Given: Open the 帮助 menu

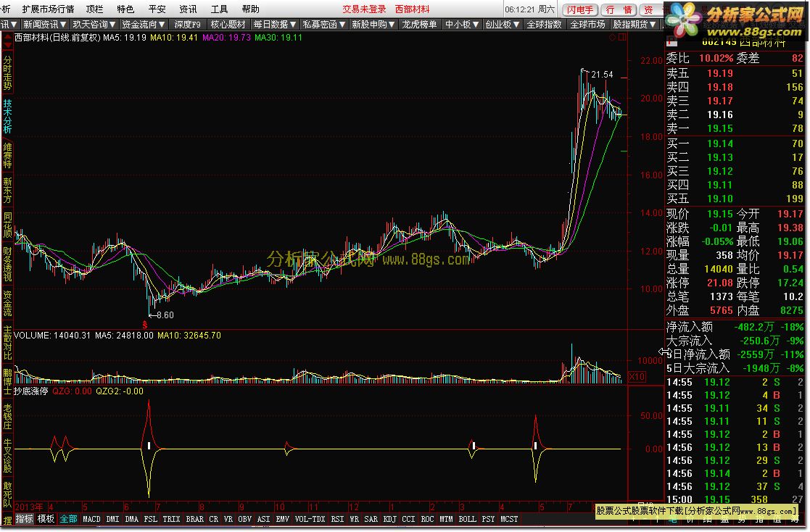Looking at the screenshot, I should click(251, 9).
